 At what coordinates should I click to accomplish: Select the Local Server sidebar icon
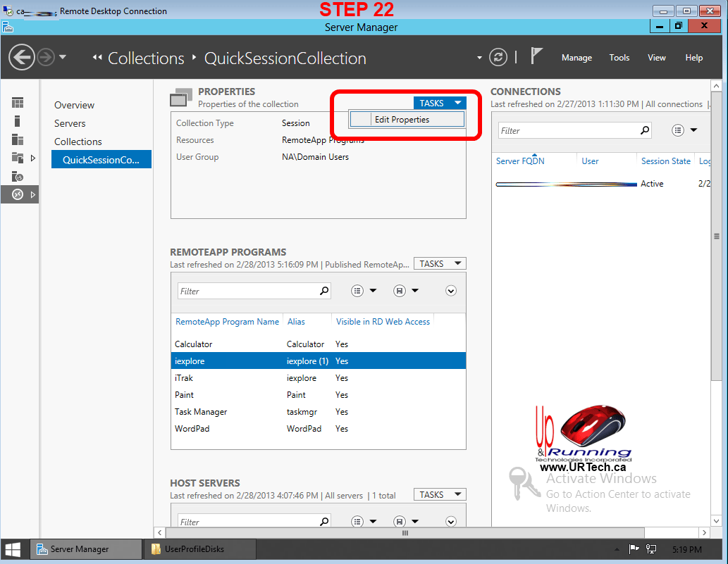point(18,121)
